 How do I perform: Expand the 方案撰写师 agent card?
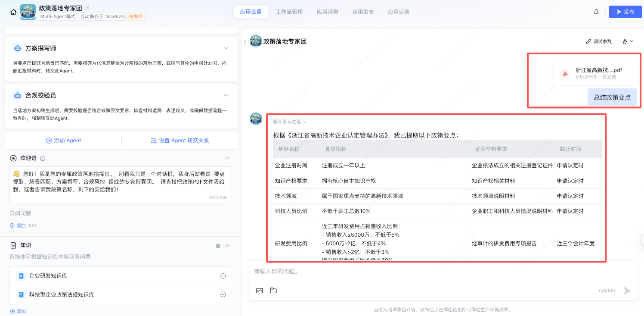226,48
